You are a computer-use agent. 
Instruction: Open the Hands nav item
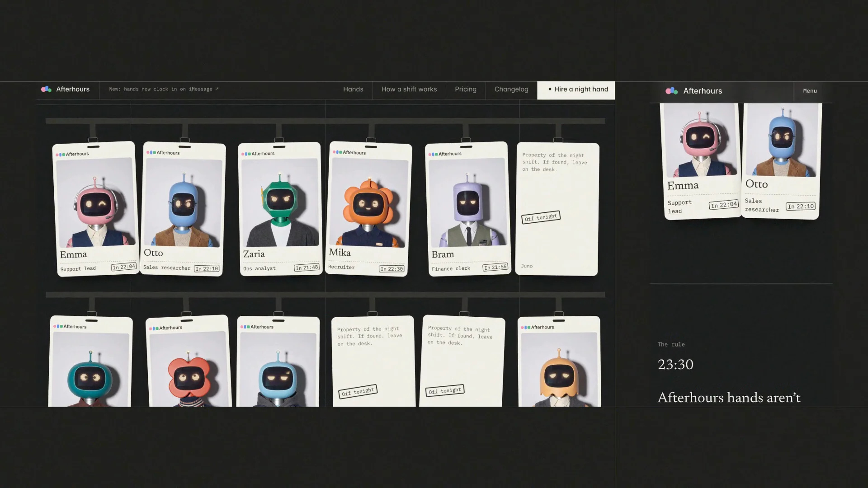pyautogui.click(x=353, y=89)
